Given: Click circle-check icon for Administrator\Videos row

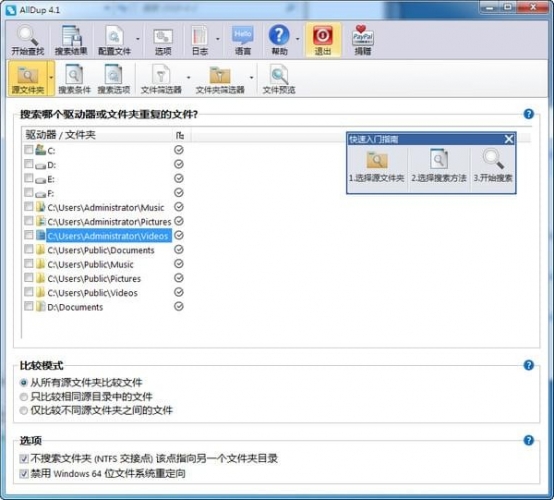Looking at the screenshot, I should (x=179, y=235).
